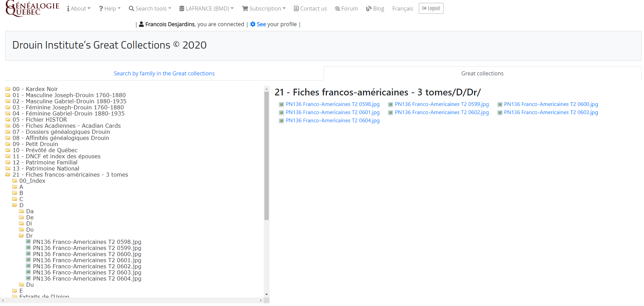The image size is (644, 306).
Task: Click the folder icon for letter A
Action: tap(15, 187)
